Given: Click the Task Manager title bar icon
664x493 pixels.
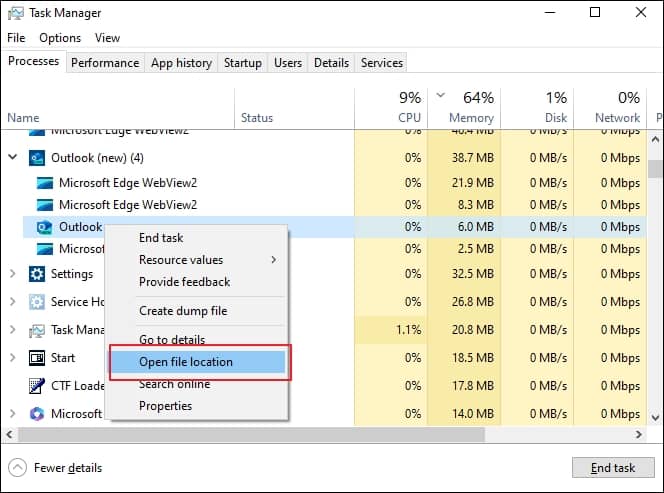Looking at the screenshot, I should point(16,13).
